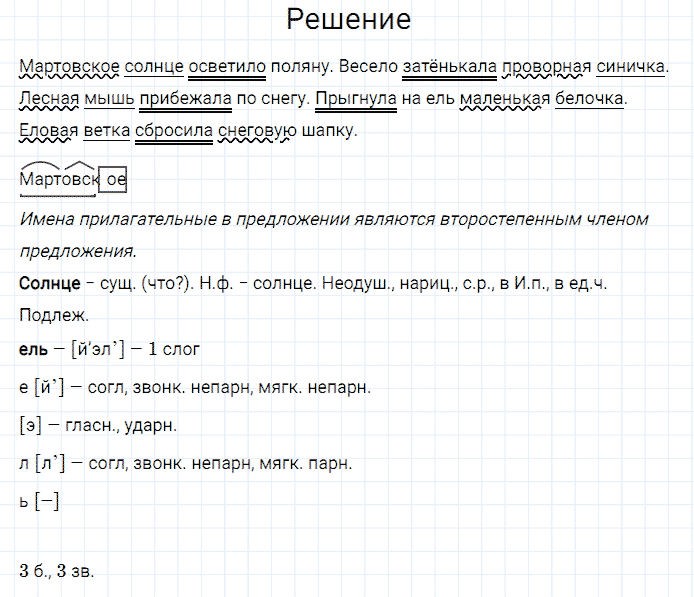Select the underlined word "синичка"
The height and width of the screenshot is (597, 694).
(x=630, y=68)
